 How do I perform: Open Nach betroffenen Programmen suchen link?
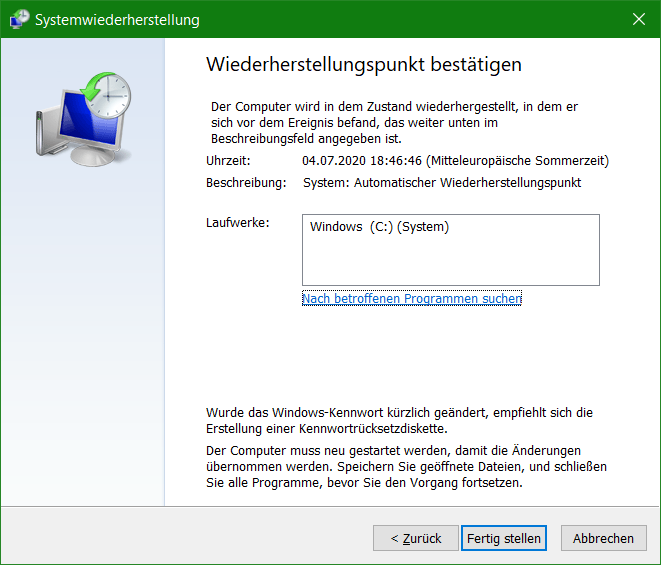[x=412, y=299]
